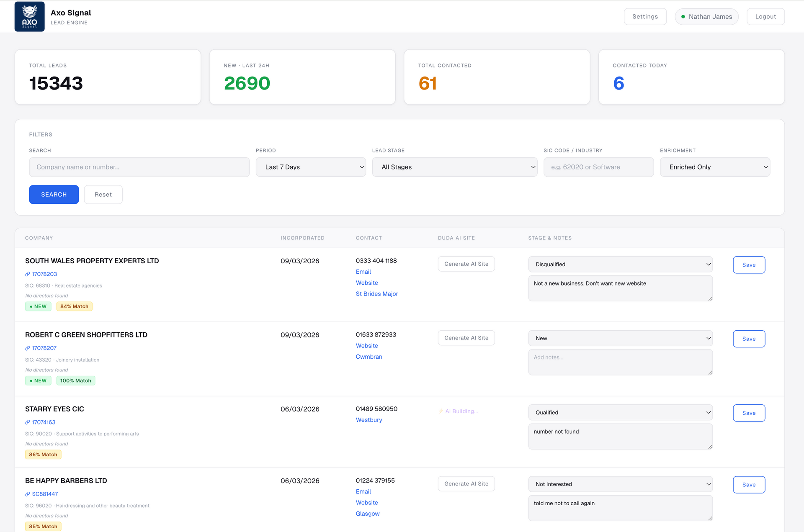Reset the filters
Image resolution: width=804 pixels, height=532 pixels.
pos(103,194)
